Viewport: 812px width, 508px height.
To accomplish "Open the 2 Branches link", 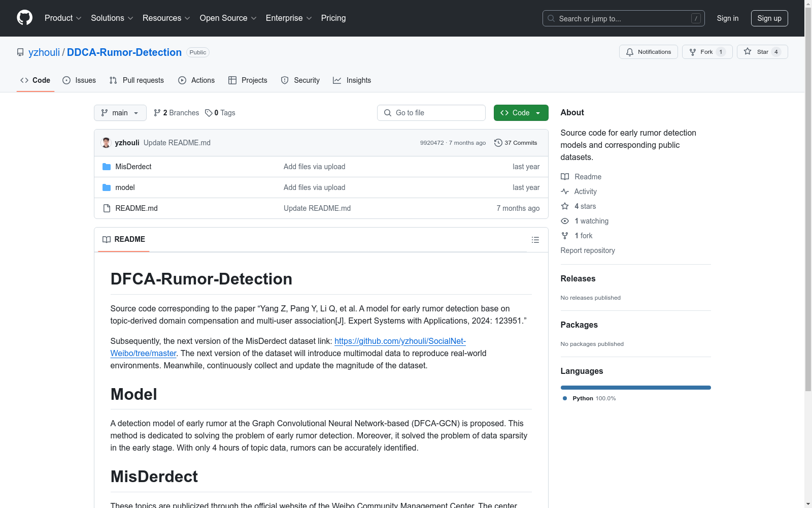I will pyautogui.click(x=177, y=113).
